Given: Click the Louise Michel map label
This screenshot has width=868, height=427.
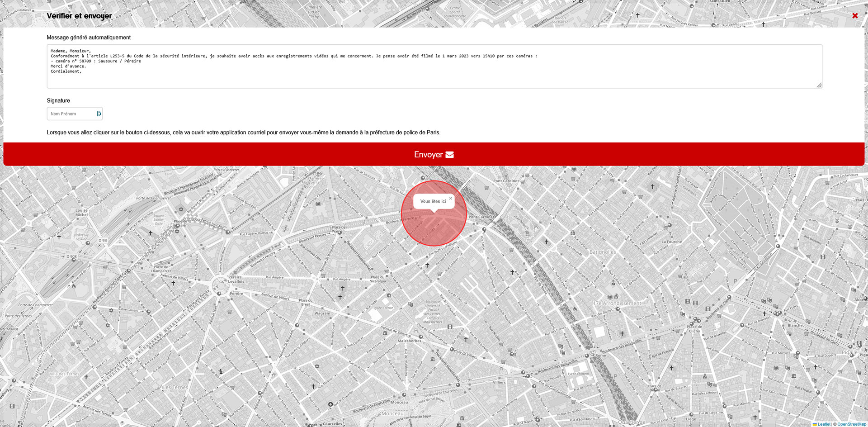Looking at the screenshot, I should [81, 213].
